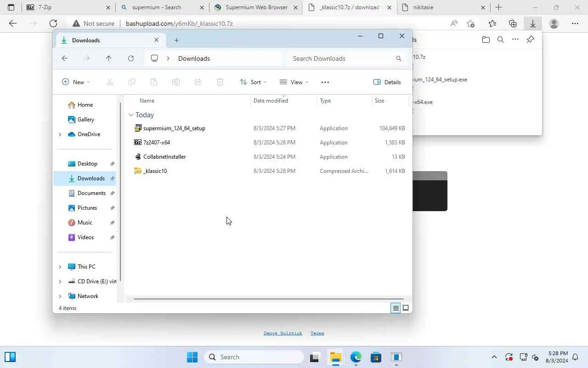Sort by Size column header

click(390, 101)
